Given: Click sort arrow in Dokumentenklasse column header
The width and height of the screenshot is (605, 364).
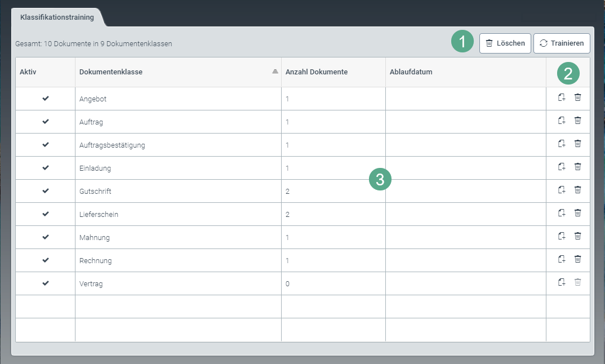Looking at the screenshot, I should point(275,72).
